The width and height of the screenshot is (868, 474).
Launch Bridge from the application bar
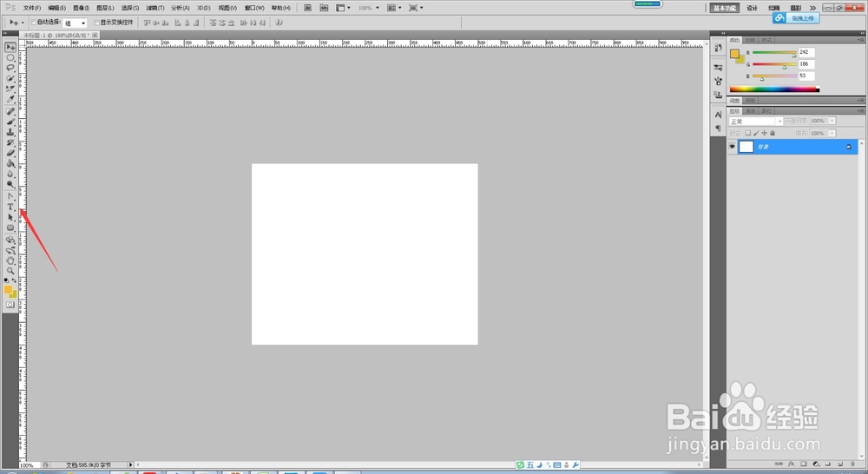click(x=308, y=8)
